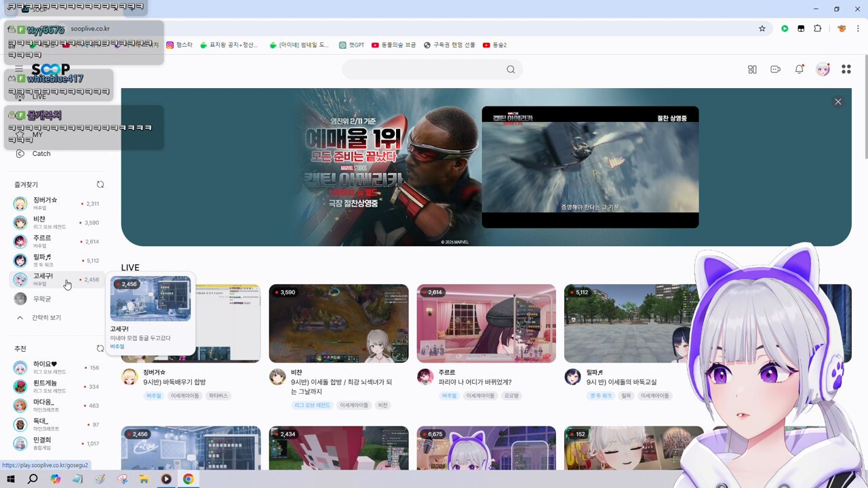This screenshot has height=488, width=868.
Task: Open 뢴트게늄 recommended channel
Action: pos(57,386)
